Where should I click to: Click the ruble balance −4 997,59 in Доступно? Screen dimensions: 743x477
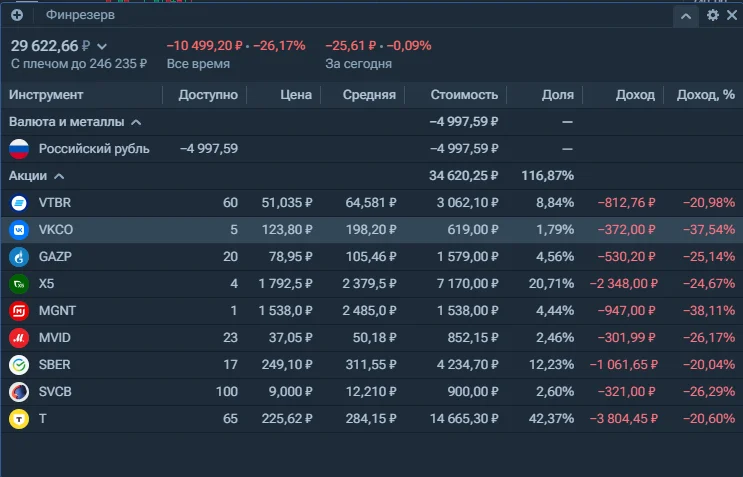209,149
